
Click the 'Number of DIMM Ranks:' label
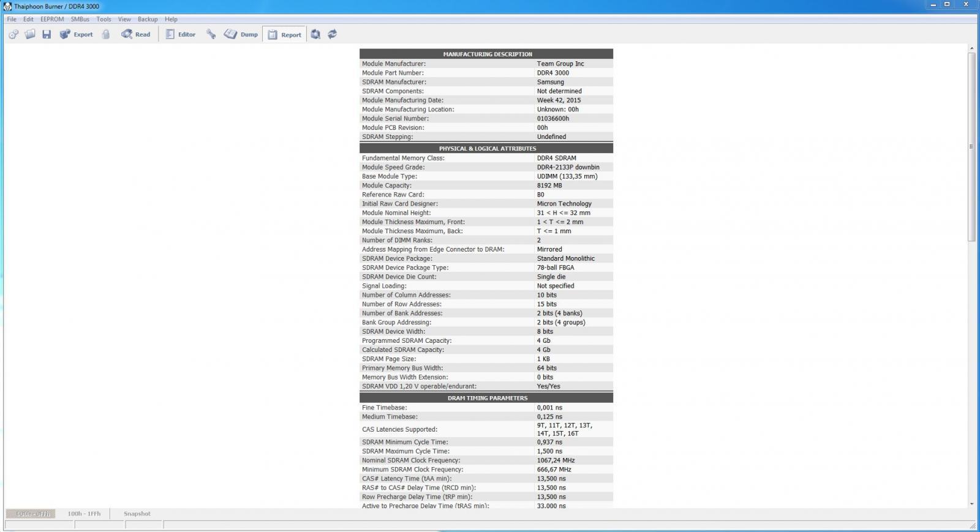[397, 240]
